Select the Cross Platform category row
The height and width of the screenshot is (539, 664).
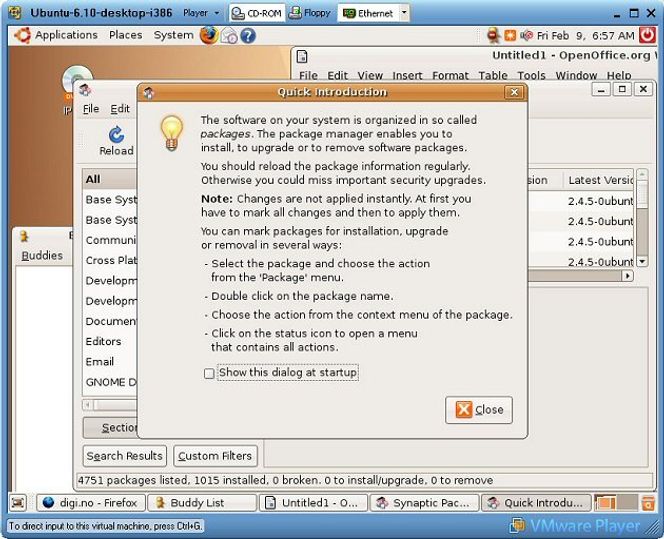coord(110,260)
